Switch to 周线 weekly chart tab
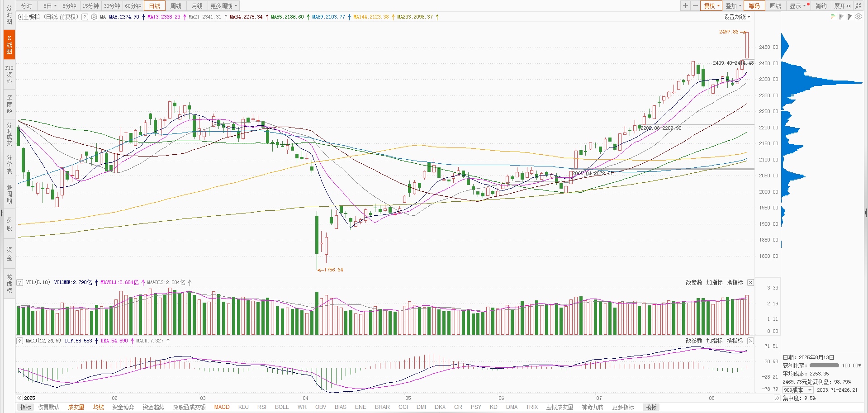This screenshot has width=868, height=413. click(176, 6)
